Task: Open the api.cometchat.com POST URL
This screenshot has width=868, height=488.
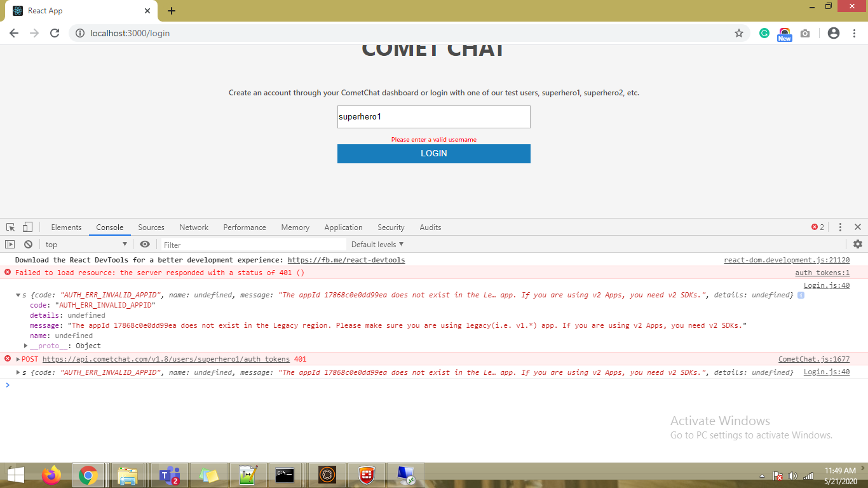Action: pos(166,359)
